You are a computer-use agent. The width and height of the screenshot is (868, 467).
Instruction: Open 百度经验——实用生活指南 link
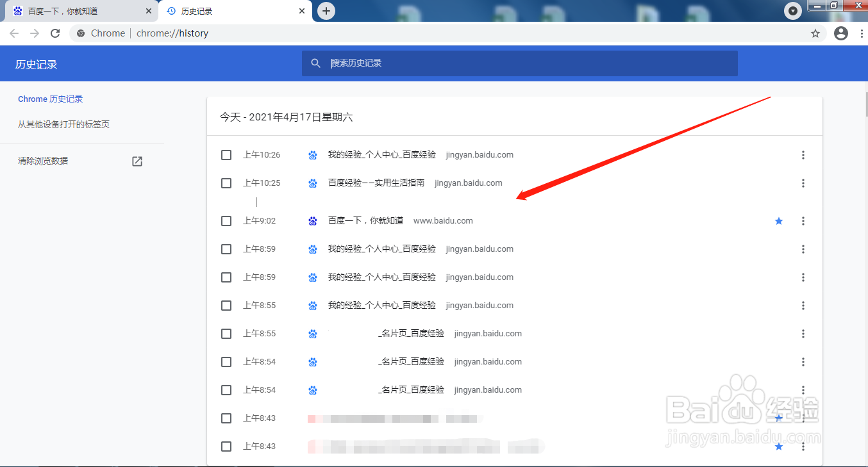(x=376, y=183)
